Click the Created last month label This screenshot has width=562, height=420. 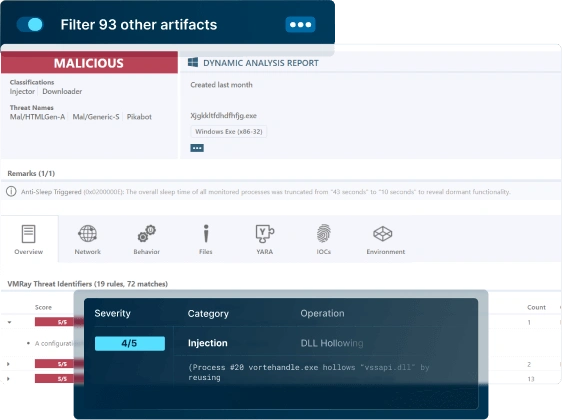(222, 85)
